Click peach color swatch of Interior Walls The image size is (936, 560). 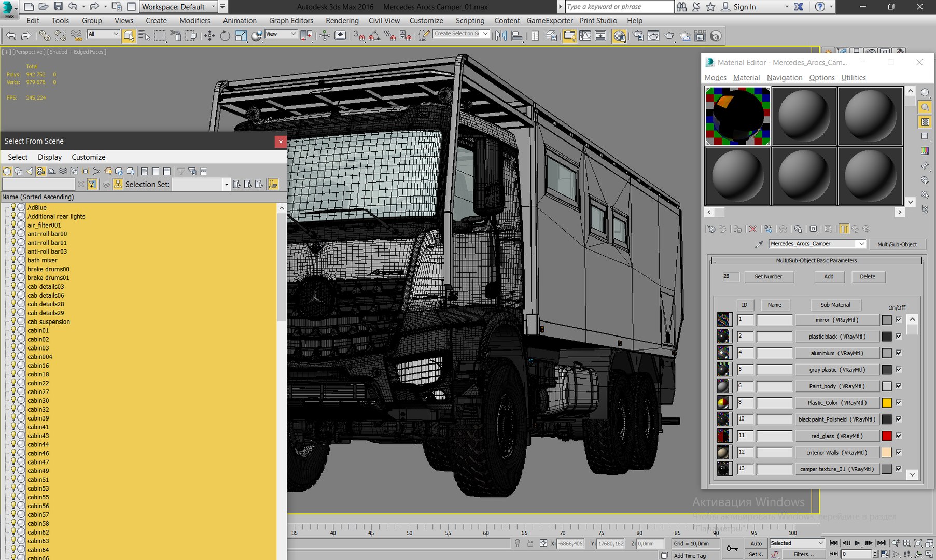(887, 453)
